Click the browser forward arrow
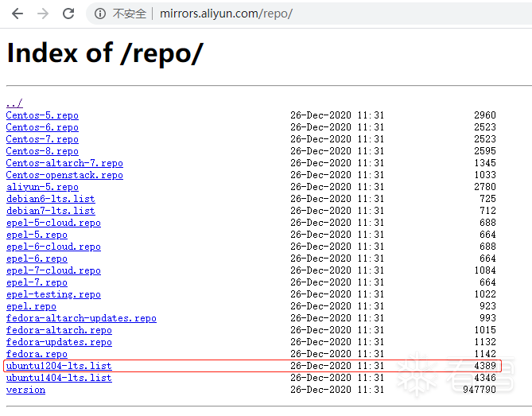 tap(43, 14)
